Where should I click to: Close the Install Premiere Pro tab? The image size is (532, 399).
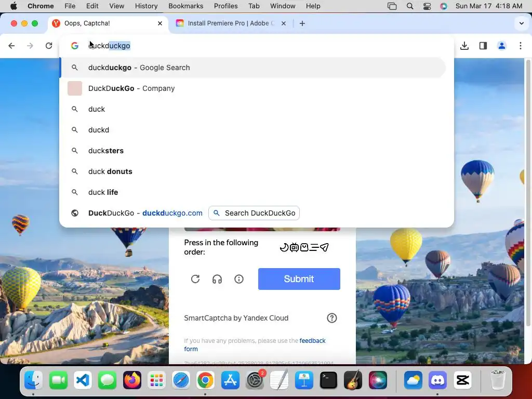tap(284, 23)
